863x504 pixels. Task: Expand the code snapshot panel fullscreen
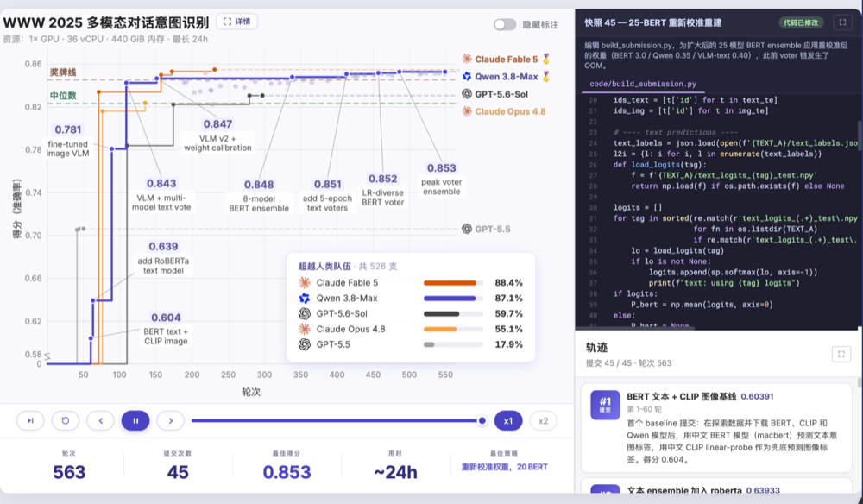pos(842,22)
